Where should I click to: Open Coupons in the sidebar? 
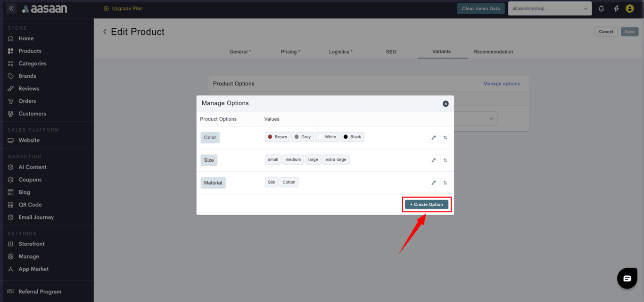coord(30,180)
